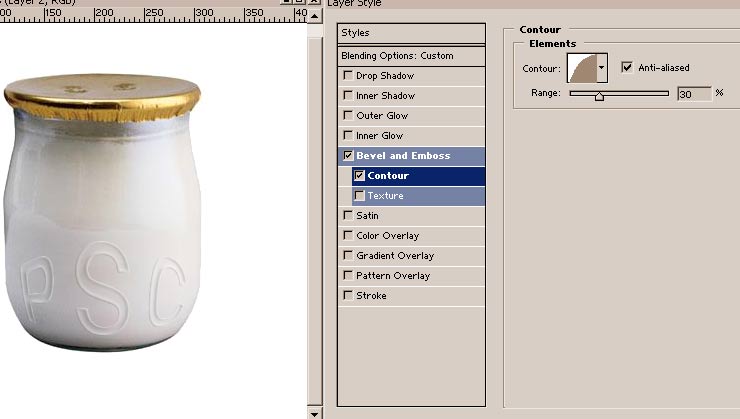The width and height of the screenshot is (740, 419).
Task: Uncheck the Contour sub-option checkbox
Action: pyautogui.click(x=360, y=176)
